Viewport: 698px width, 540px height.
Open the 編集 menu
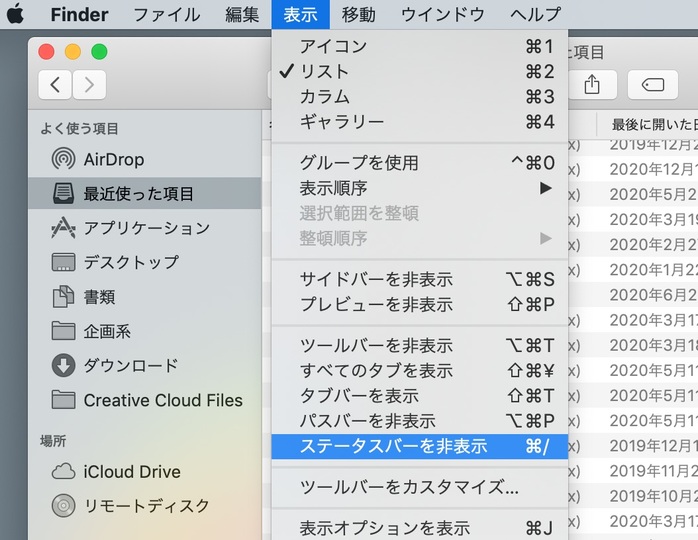coord(242,15)
